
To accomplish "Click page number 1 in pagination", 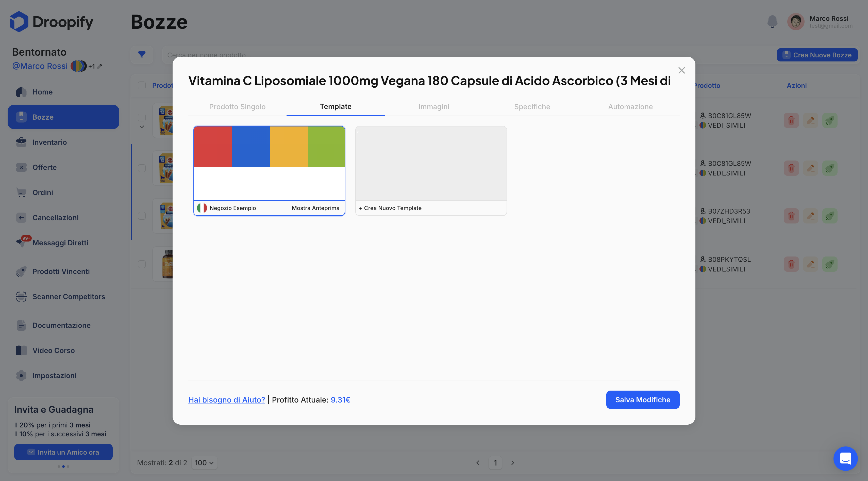I will tap(495, 462).
